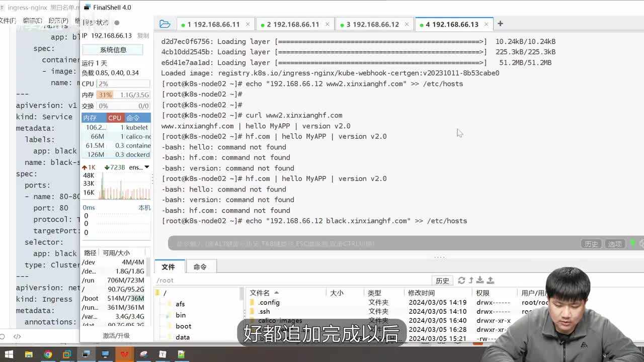Viewport: 644px width, 362px height.
Task: Click the upload file icon
Action: (x=490, y=281)
